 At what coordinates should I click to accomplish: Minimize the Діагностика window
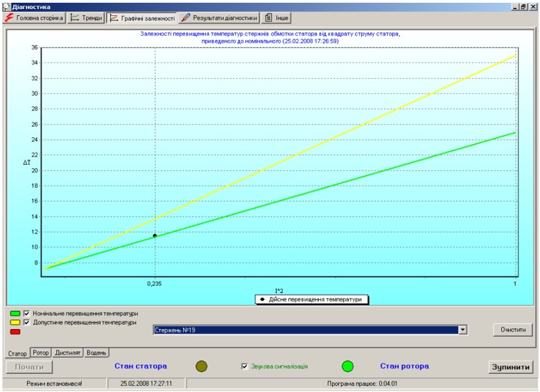click(x=515, y=7)
